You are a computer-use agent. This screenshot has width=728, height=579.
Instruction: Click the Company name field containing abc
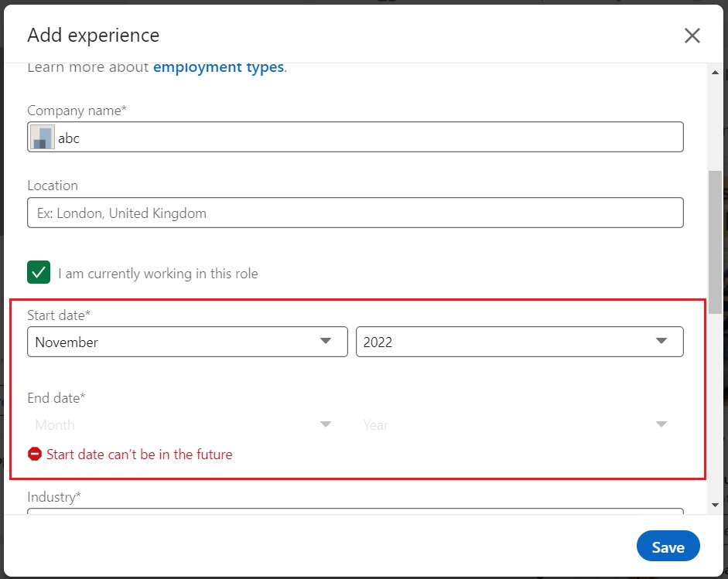click(x=355, y=137)
